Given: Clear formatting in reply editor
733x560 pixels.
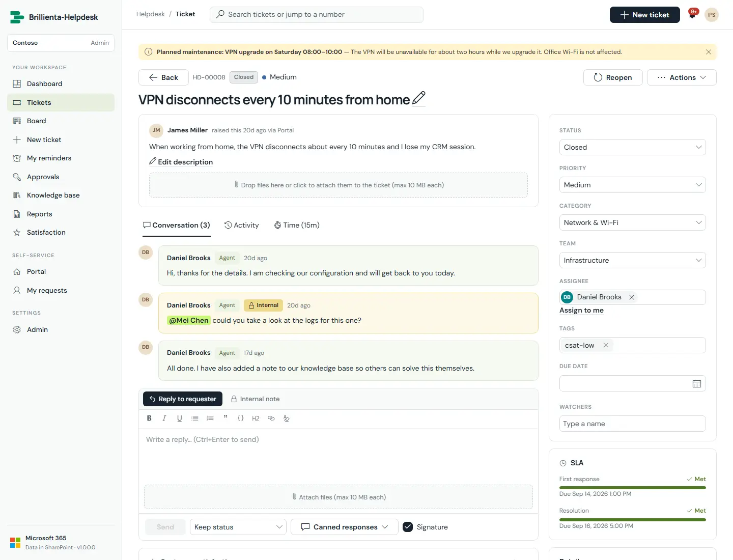Looking at the screenshot, I should pos(286,418).
